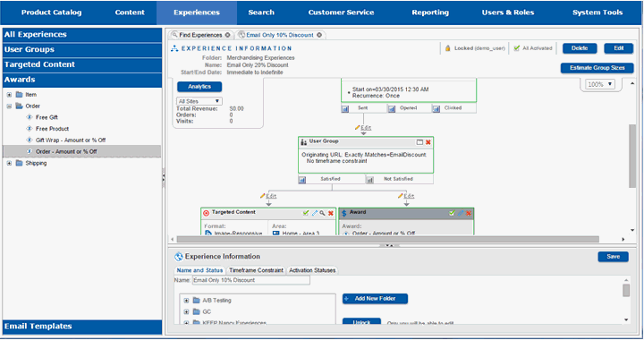644x340 pixels.
Task: Edit Targeted Content node with pencil icon
Action: 315,213
